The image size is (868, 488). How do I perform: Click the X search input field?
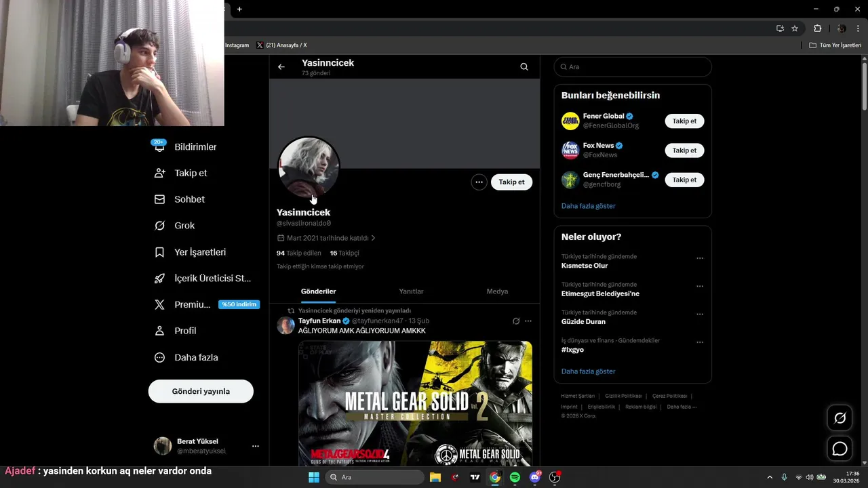633,66
